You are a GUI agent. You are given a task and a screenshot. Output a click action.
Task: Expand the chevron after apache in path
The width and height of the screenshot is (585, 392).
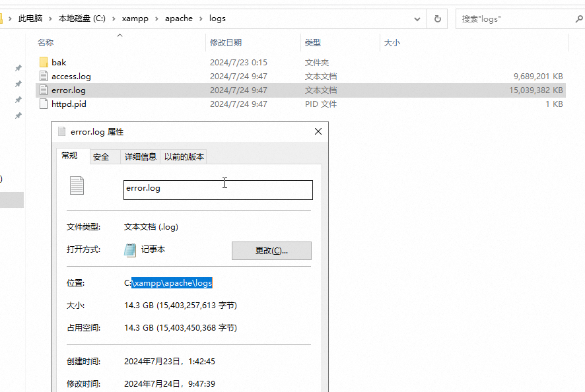201,18
